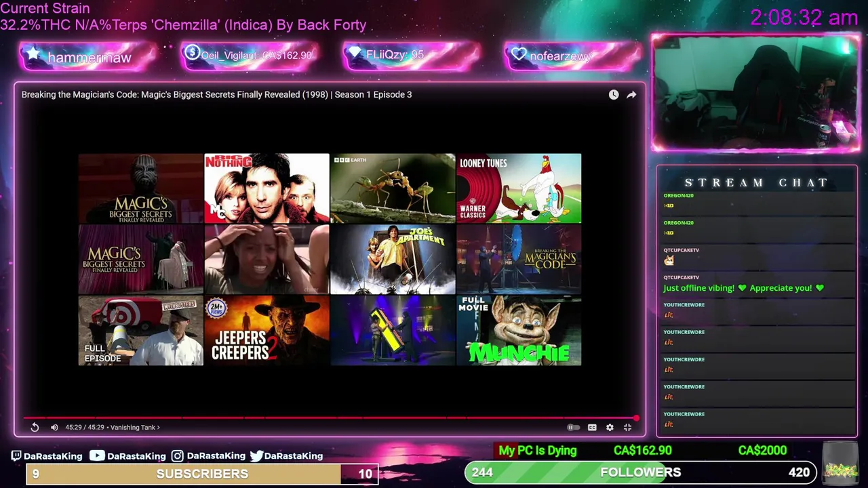868x488 pixels.
Task: Click the Instagram icon beside DaRastaKing
Action: tap(178, 456)
